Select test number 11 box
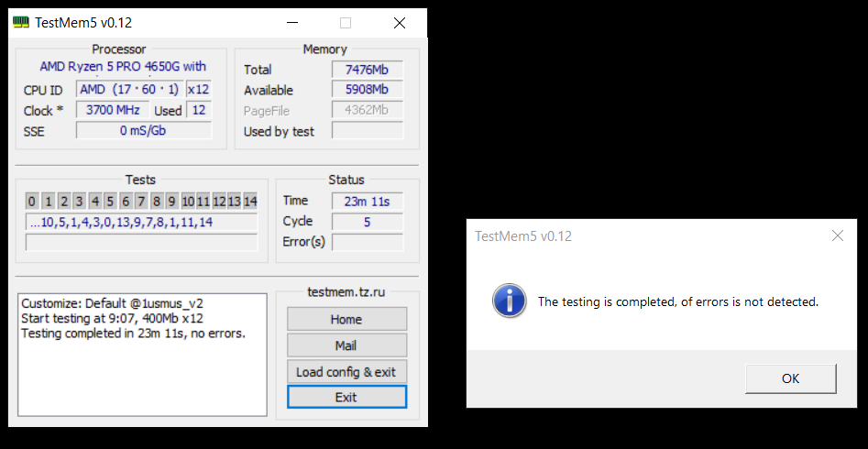 [x=203, y=201]
